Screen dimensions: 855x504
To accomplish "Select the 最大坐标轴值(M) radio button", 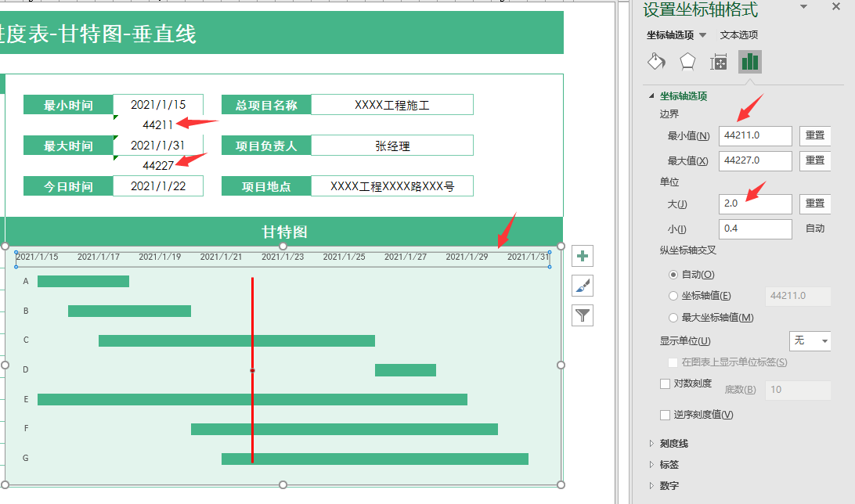I will [x=673, y=318].
